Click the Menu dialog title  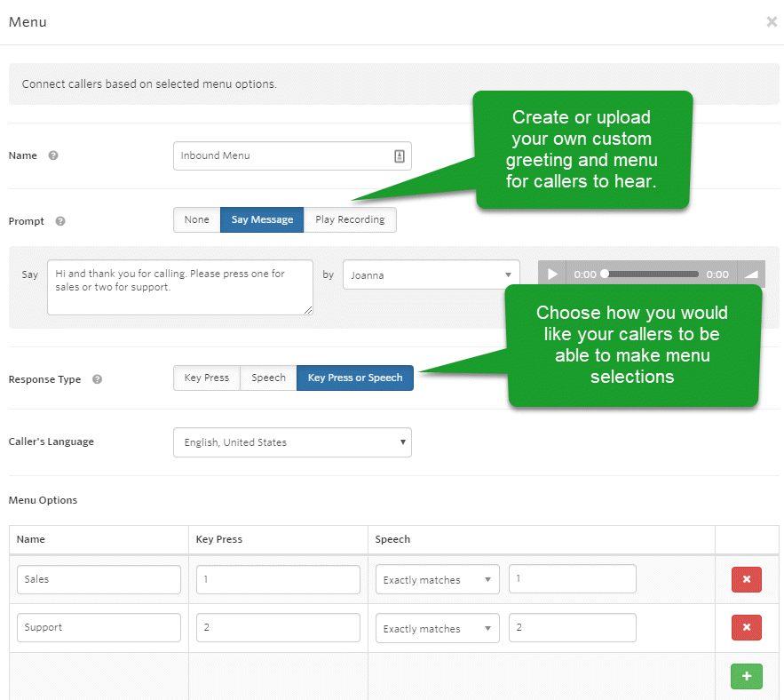(28, 22)
